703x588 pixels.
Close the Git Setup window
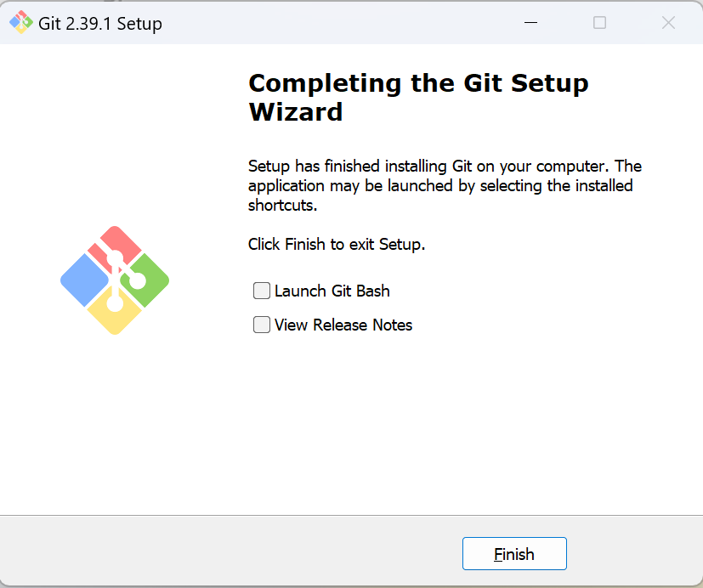click(668, 23)
